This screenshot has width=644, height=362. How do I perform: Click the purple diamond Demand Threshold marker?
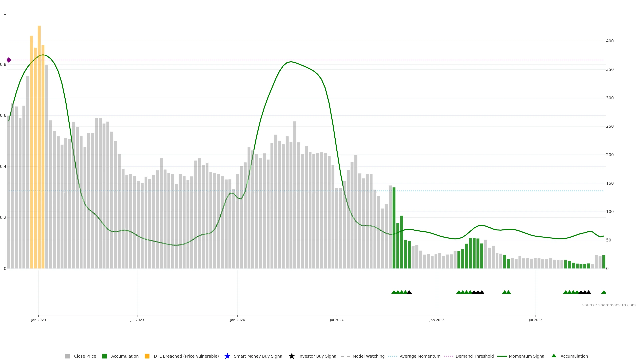point(9,60)
